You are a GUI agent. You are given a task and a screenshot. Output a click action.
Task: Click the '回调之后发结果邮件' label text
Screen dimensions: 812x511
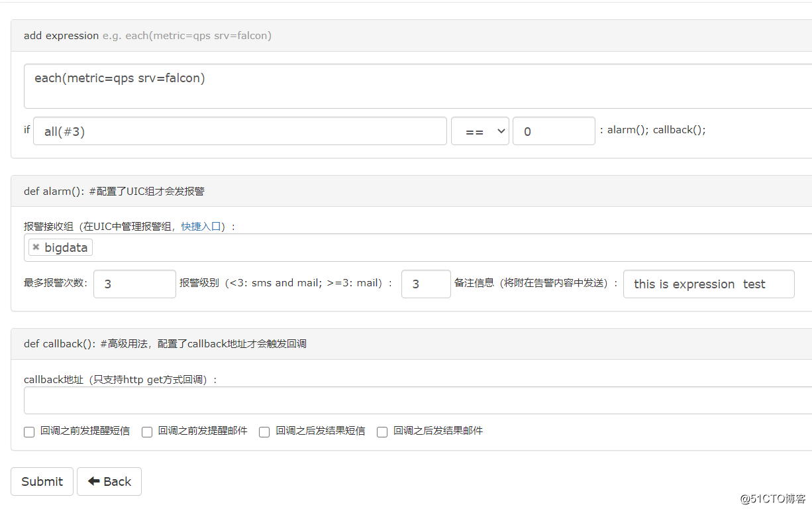coord(438,431)
